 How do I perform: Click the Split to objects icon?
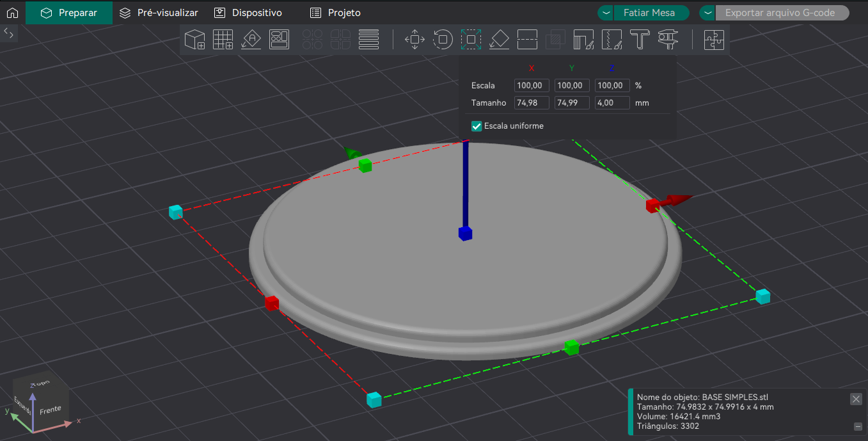pyautogui.click(x=312, y=40)
